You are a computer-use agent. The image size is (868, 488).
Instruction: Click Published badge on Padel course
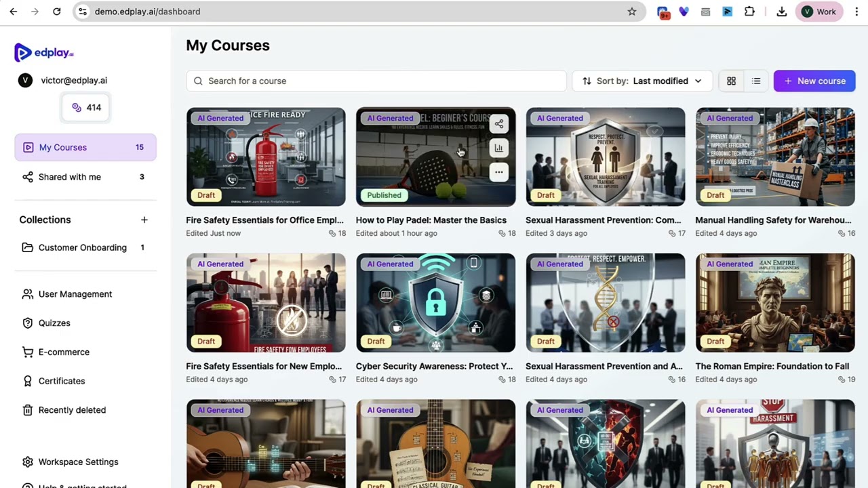(384, 195)
